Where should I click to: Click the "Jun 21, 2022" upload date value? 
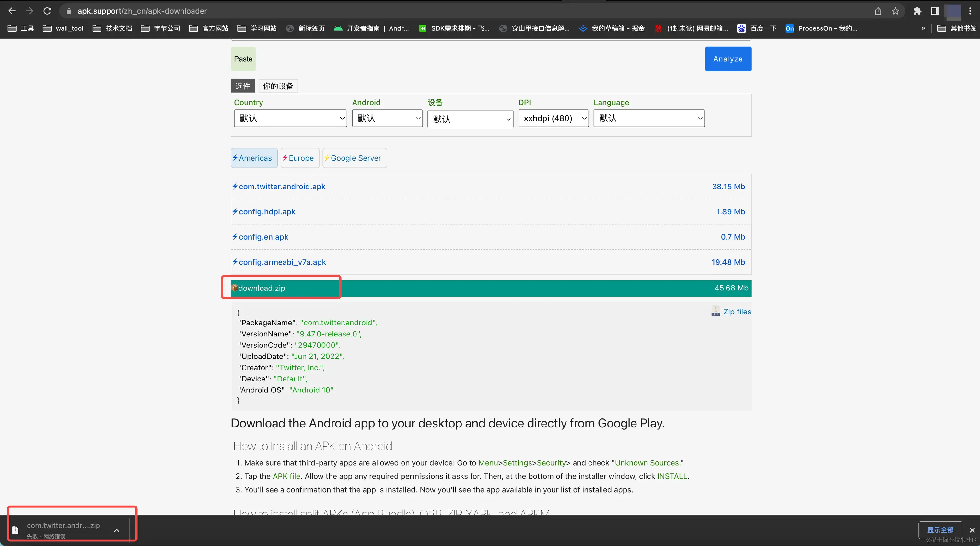317,356
